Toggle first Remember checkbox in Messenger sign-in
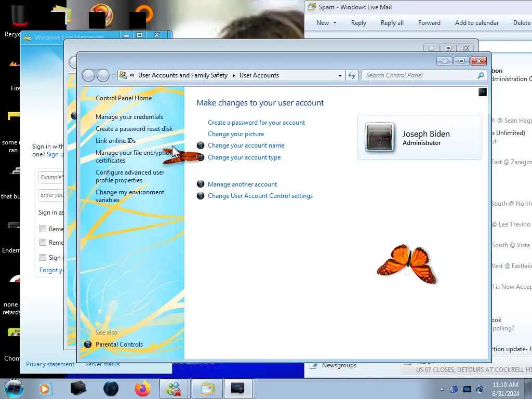 tap(43, 229)
